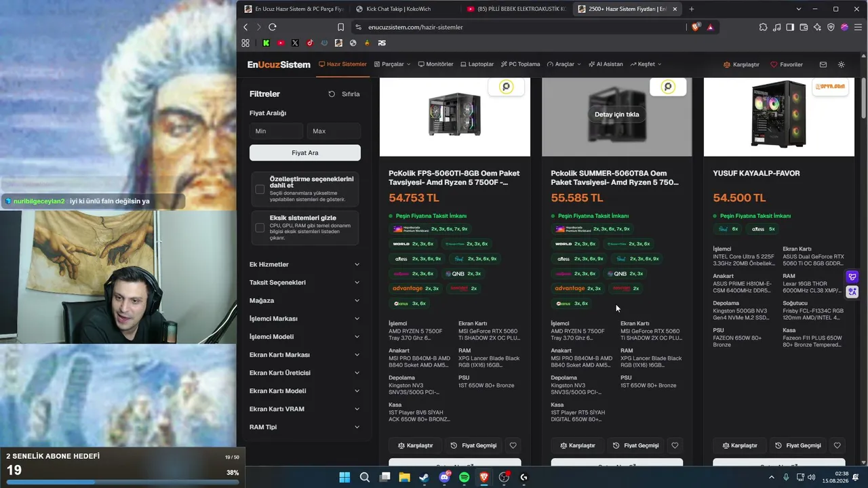868x488 pixels.
Task: Open Karşılaştır in the site header
Action: pos(741,64)
